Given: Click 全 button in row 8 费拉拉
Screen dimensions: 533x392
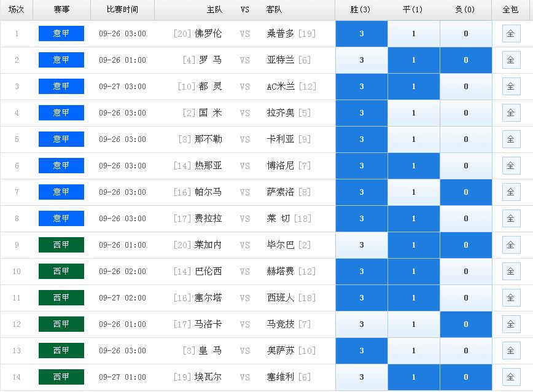Looking at the screenshot, I should point(511,219).
